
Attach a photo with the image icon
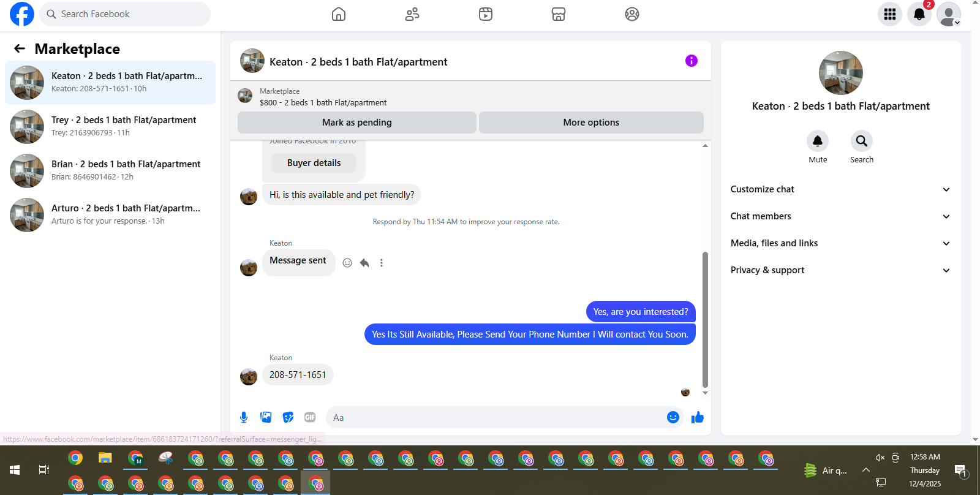click(266, 417)
